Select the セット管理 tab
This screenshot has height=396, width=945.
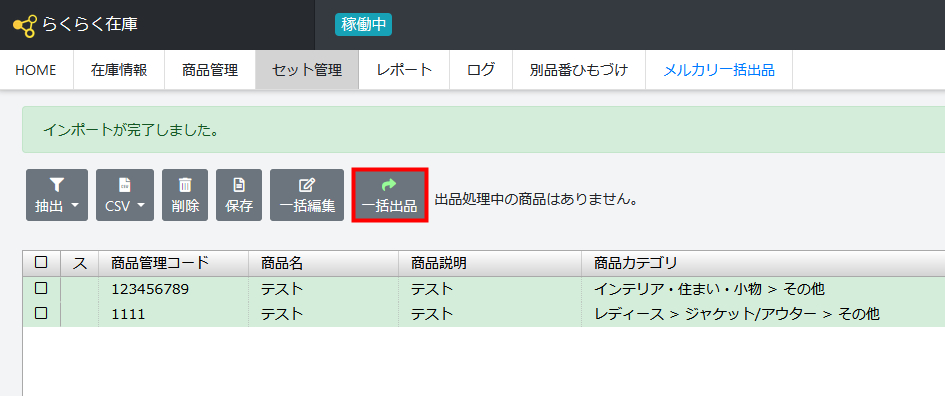pyautogui.click(x=307, y=70)
